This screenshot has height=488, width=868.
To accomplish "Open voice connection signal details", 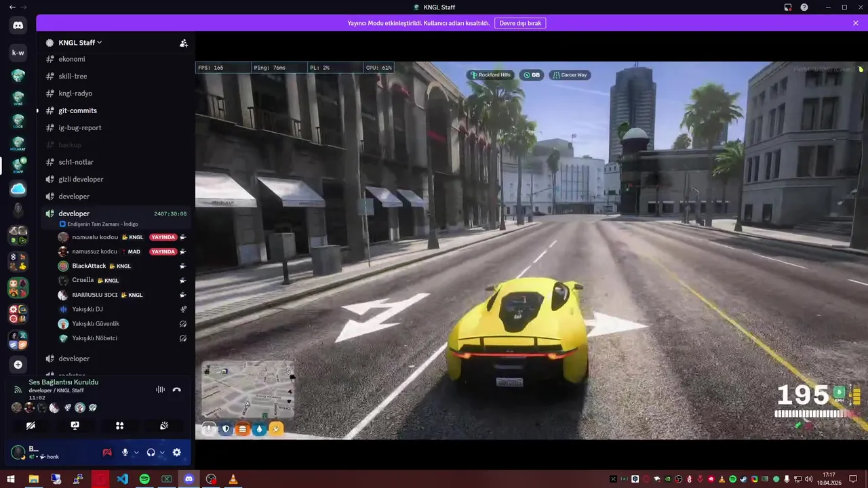I will tap(18, 390).
